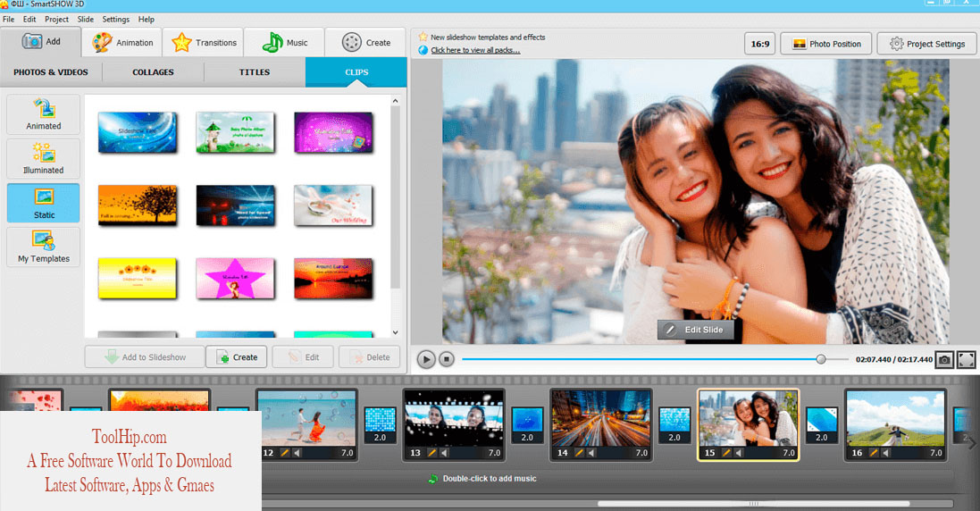980x511 pixels.
Task: Go to the Music tab
Action: coord(285,43)
